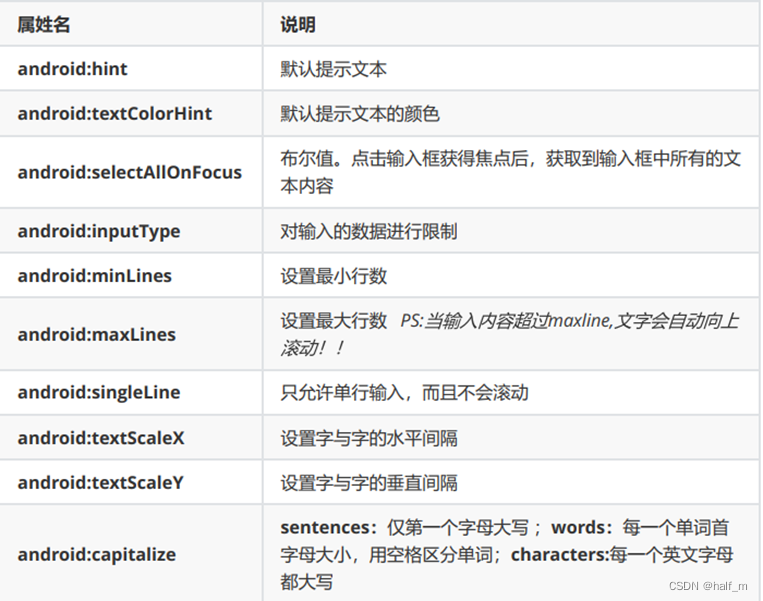This screenshot has width=763, height=601.
Task: Click the bold words keyword
Action: coord(578,528)
